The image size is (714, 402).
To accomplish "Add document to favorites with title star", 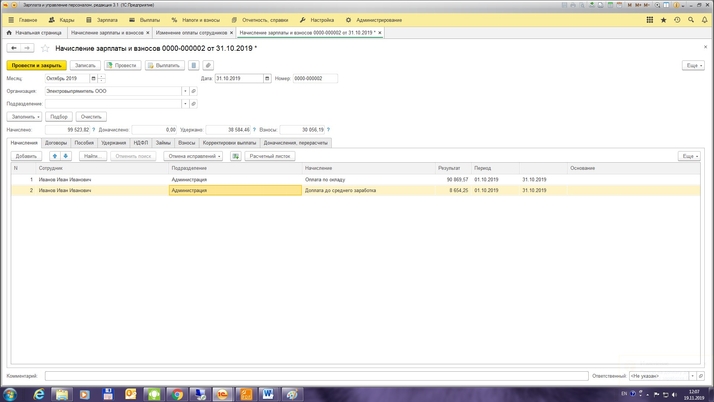I will 45,48.
